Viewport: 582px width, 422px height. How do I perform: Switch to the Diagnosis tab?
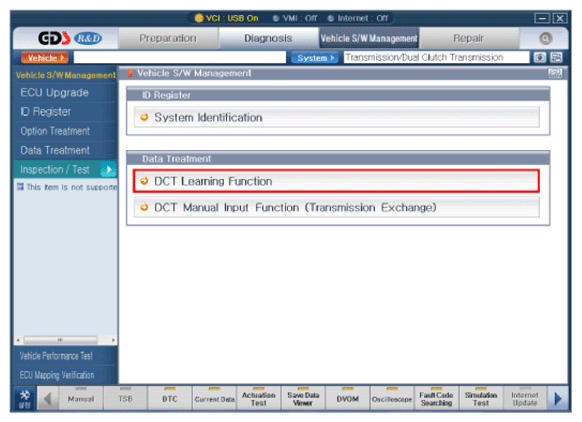268,38
